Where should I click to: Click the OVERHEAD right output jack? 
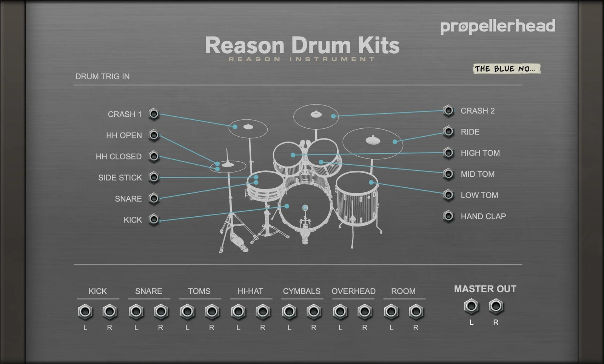click(x=365, y=312)
